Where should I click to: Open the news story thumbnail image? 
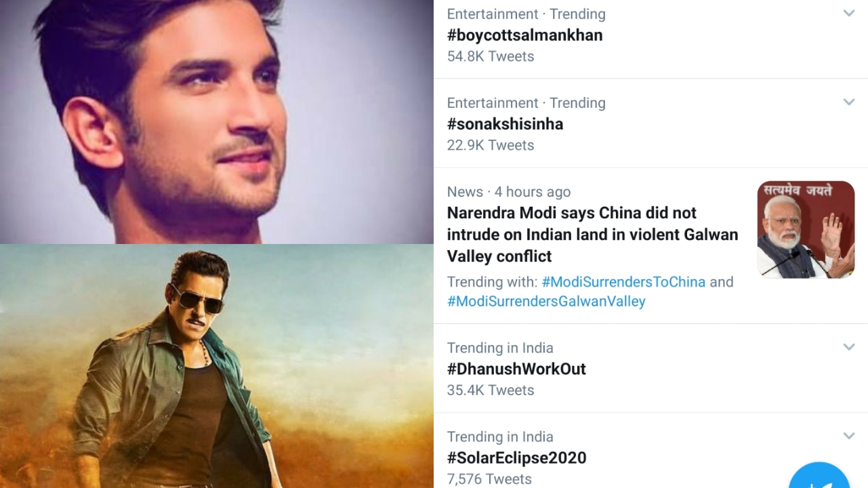806,230
